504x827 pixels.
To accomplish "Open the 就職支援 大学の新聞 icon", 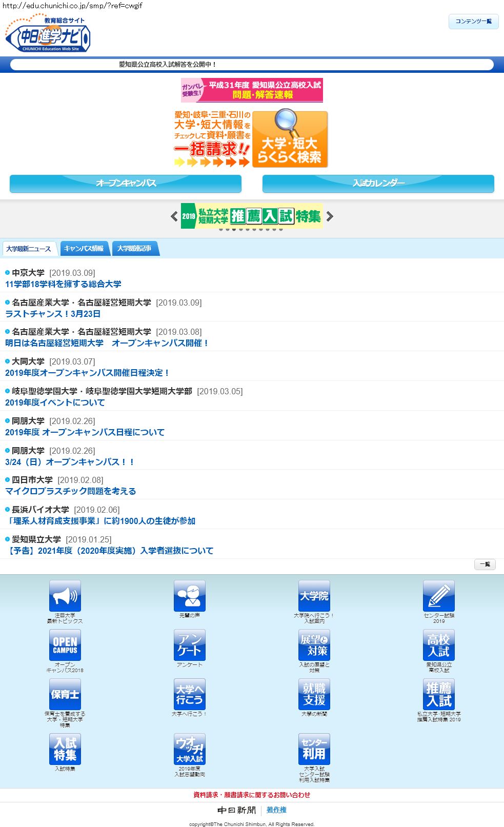I will [x=314, y=694].
